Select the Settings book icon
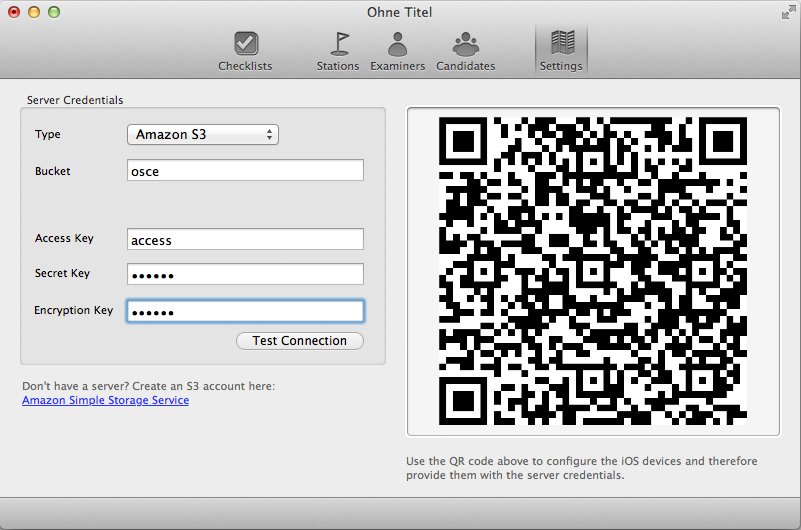This screenshot has width=801, height=530. 562,43
